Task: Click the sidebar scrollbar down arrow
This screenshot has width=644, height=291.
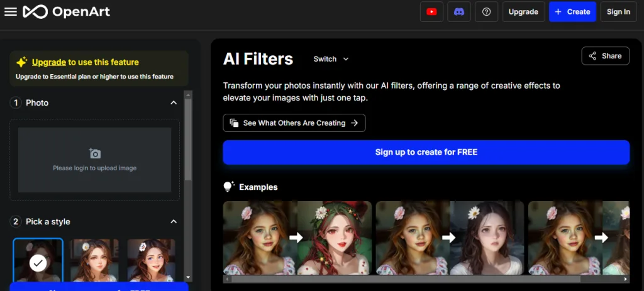Action: click(x=188, y=278)
